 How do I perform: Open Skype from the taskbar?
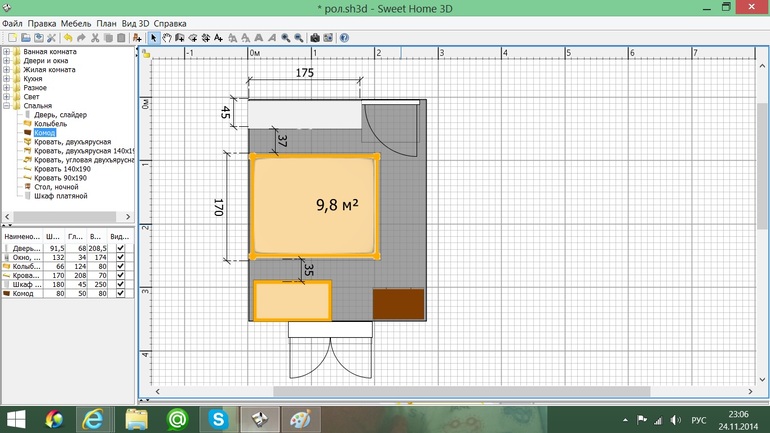pyautogui.click(x=219, y=420)
